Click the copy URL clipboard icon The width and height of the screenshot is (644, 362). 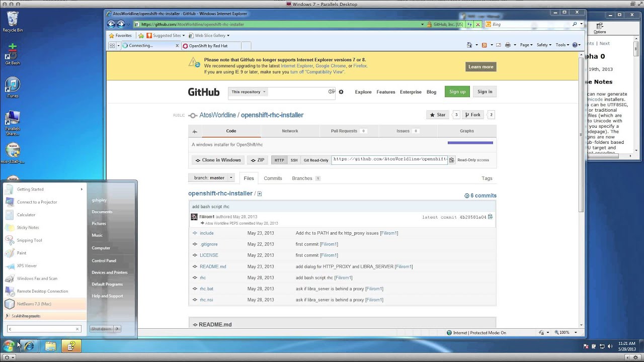click(452, 160)
